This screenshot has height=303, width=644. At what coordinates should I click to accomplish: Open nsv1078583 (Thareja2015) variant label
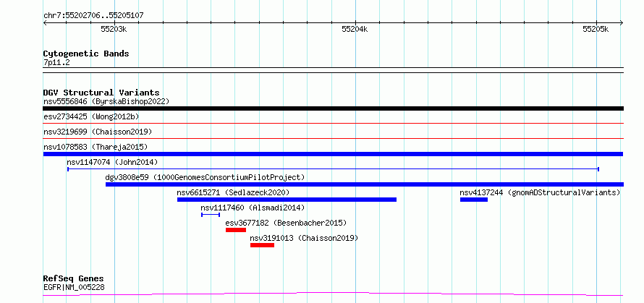(x=96, y=147)
